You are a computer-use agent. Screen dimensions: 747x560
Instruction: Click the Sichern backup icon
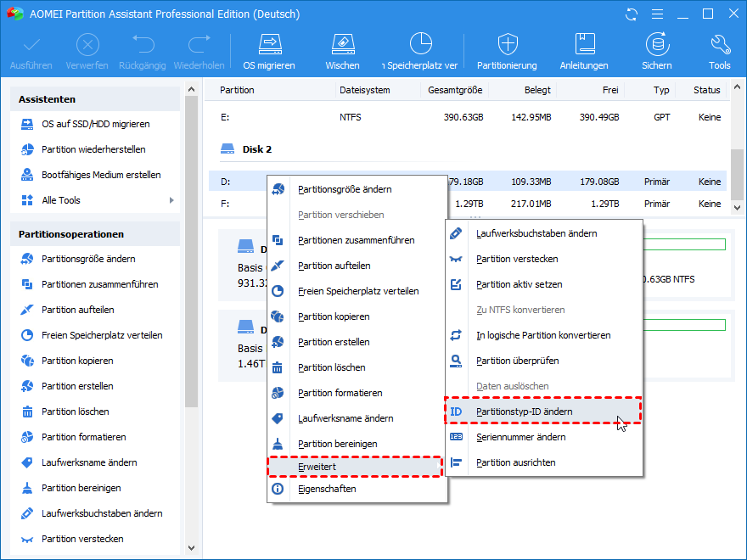[657, 44]
